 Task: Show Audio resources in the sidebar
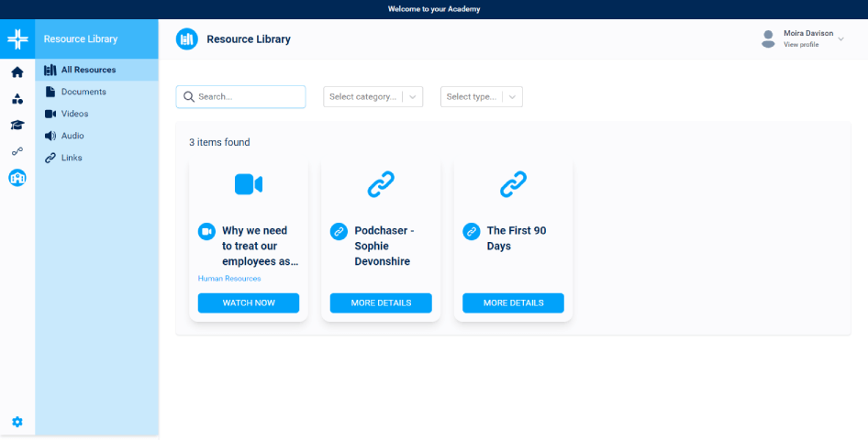coord(72,136)
